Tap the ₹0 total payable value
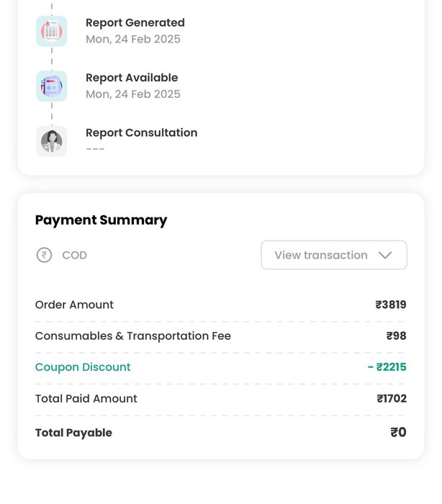This screenshot has height=504, width=442. (398, 433)
